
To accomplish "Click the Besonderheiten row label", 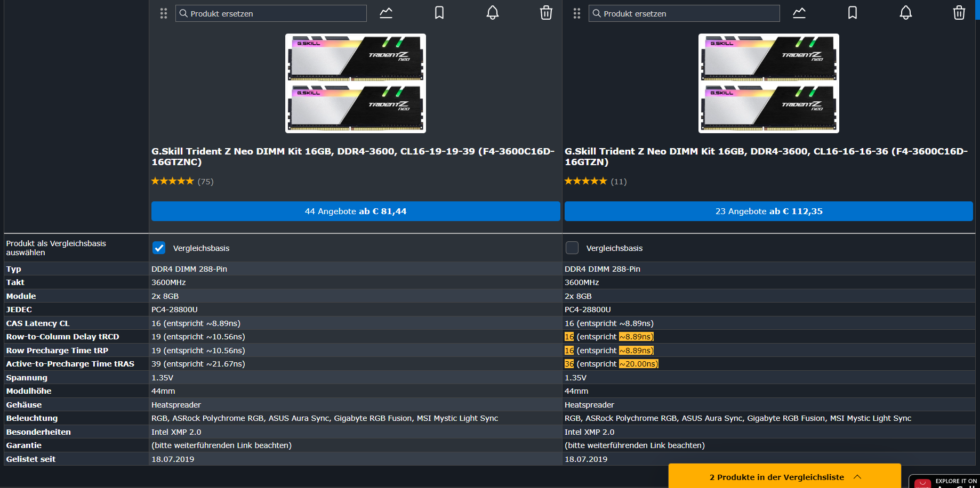I will pyautogui.click(x=38, y=432).
